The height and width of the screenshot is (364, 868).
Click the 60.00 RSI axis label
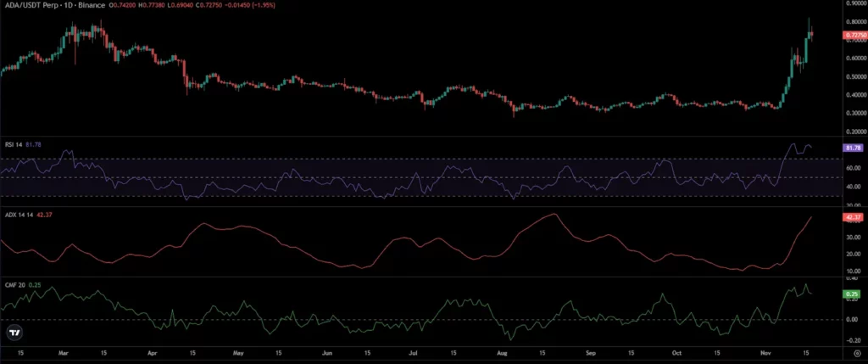click(853, 168)
